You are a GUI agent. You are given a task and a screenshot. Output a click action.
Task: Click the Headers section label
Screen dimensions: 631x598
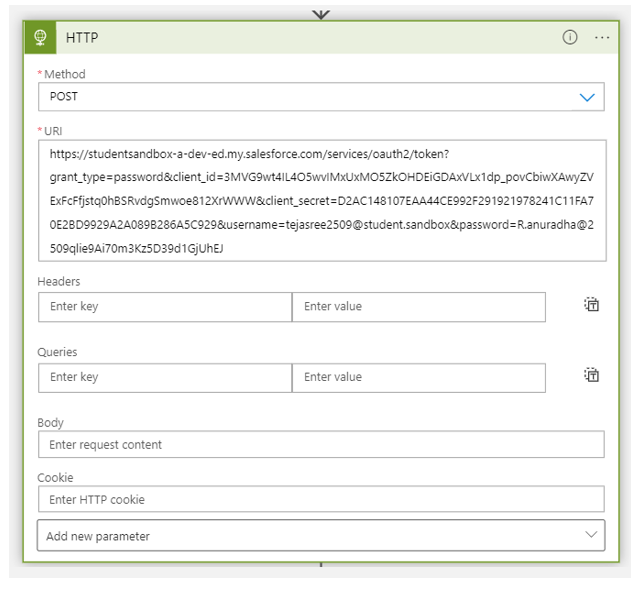pyautogui.click(x=59, y=282)
